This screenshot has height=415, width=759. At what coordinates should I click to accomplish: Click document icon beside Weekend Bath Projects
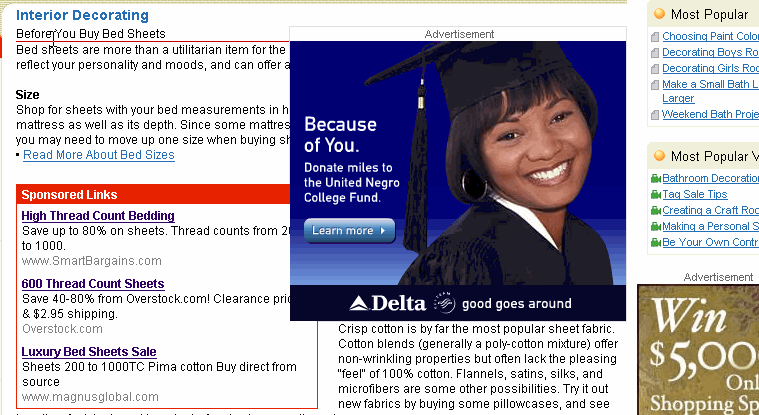(x=655, y=115)
